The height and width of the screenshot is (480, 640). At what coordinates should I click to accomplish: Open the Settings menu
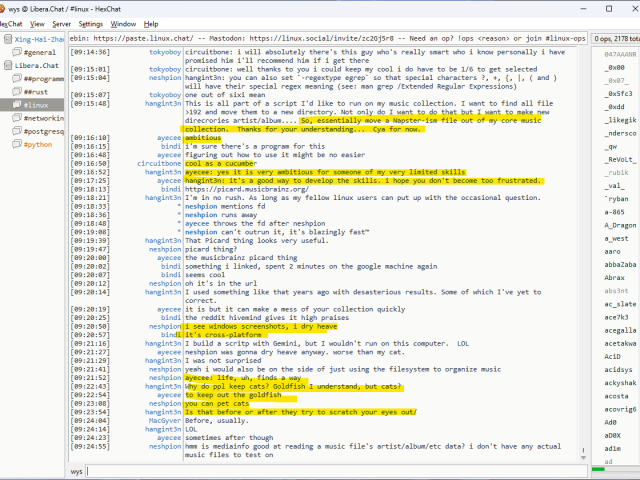tap(91, 23)
